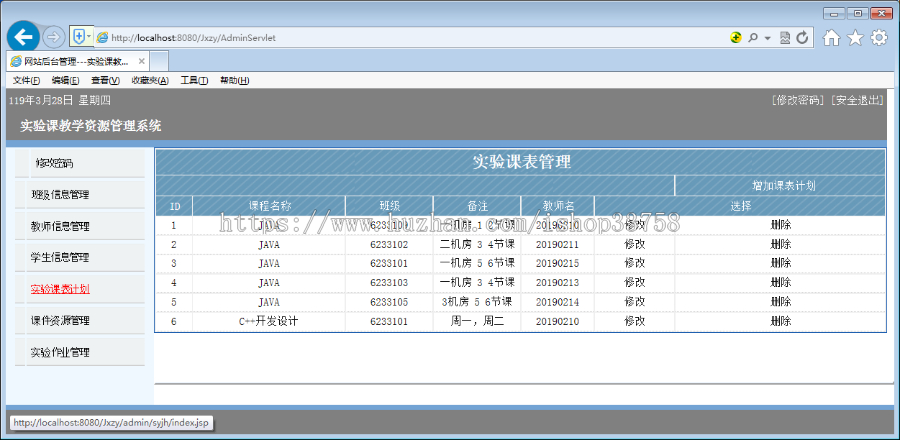The width and height of the screenshot is (900, 440).
Task: Open 实验课表计划 in the sidebar
Action: (x=60, y=289)
